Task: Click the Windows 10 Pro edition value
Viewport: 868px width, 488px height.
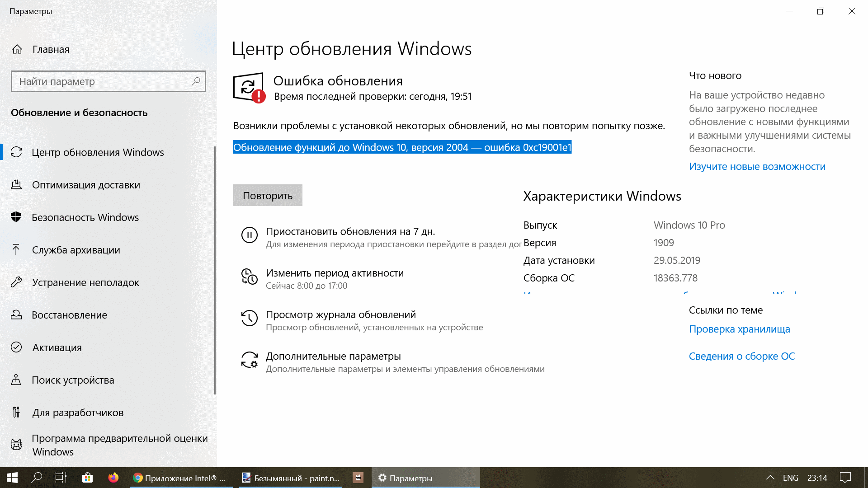Action: 689,225
